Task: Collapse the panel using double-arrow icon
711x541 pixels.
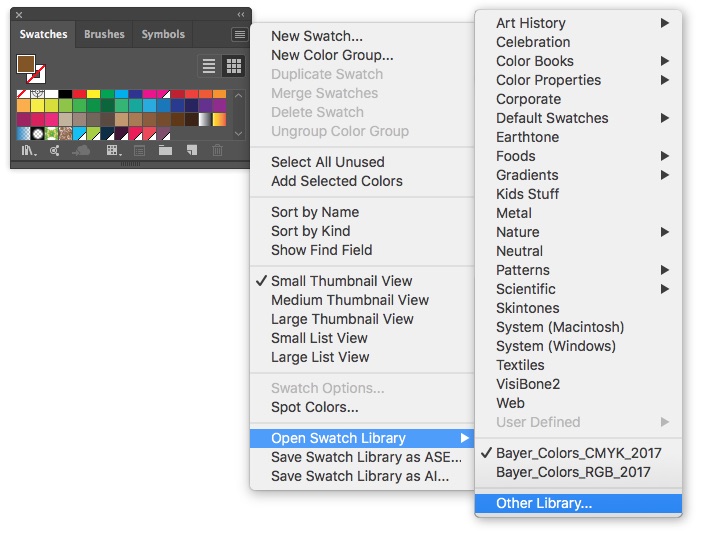Action: click(240, 15)
